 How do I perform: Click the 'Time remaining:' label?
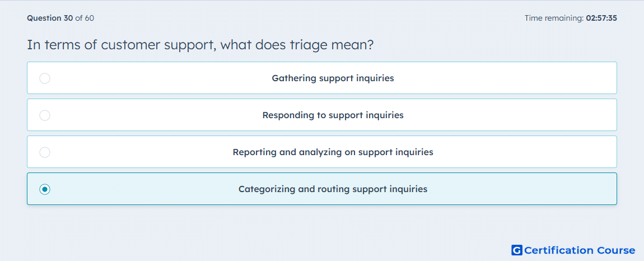pos(554,18)
